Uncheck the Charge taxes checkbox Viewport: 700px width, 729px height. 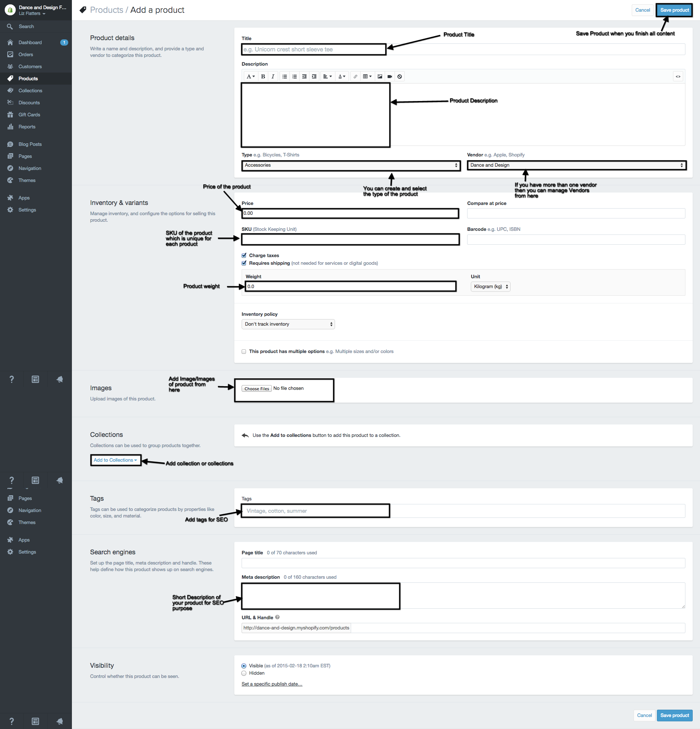click(244, 256)
